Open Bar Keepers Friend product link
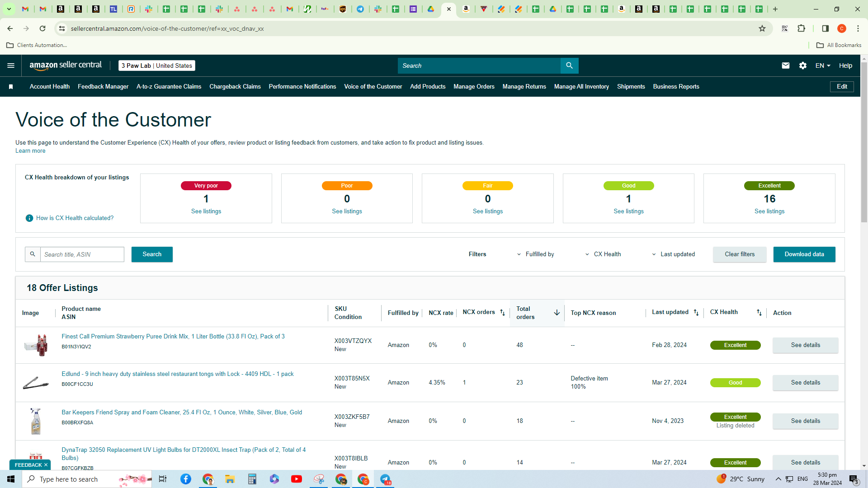 [182, 413]
